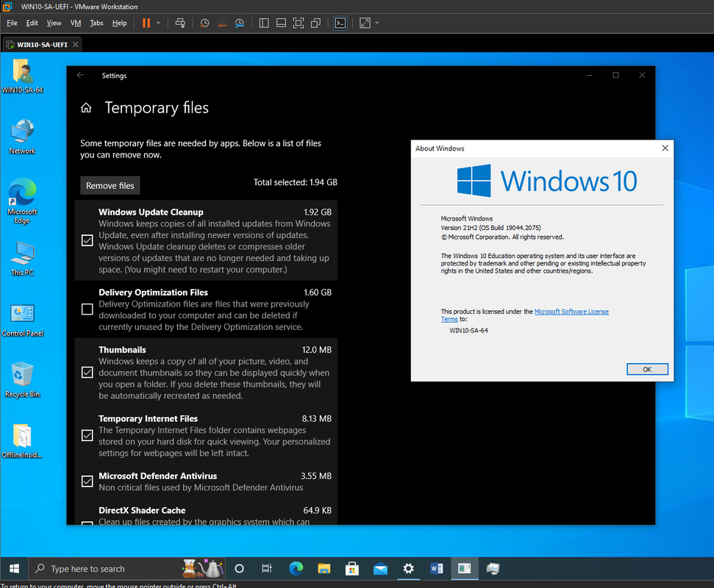Click the Settings home icon

pyautogui.click(x=86, y=108)
